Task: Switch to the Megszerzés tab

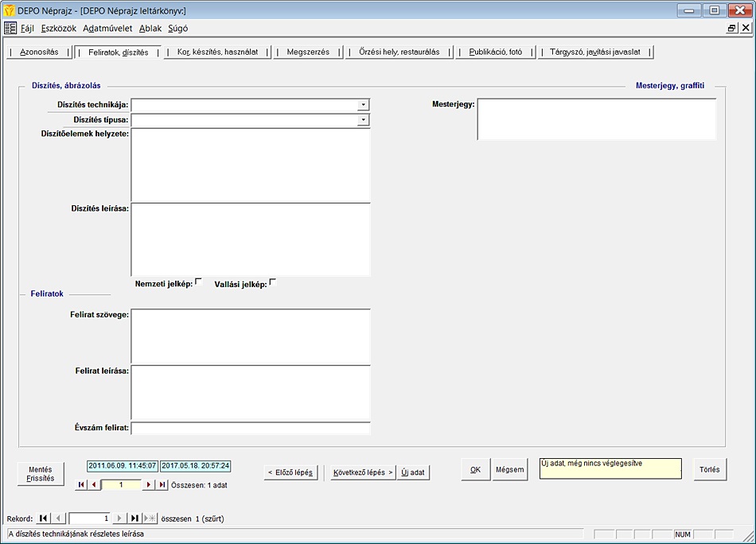Action: 308,52
